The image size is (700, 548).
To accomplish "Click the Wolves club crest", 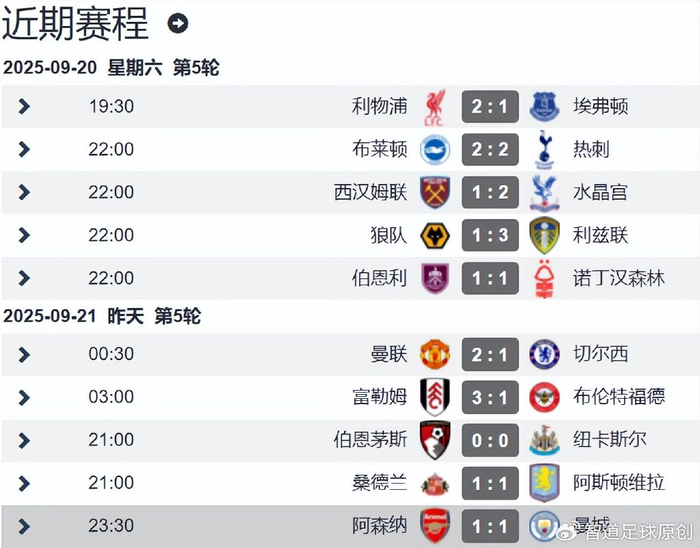I will tap(435, 235).
